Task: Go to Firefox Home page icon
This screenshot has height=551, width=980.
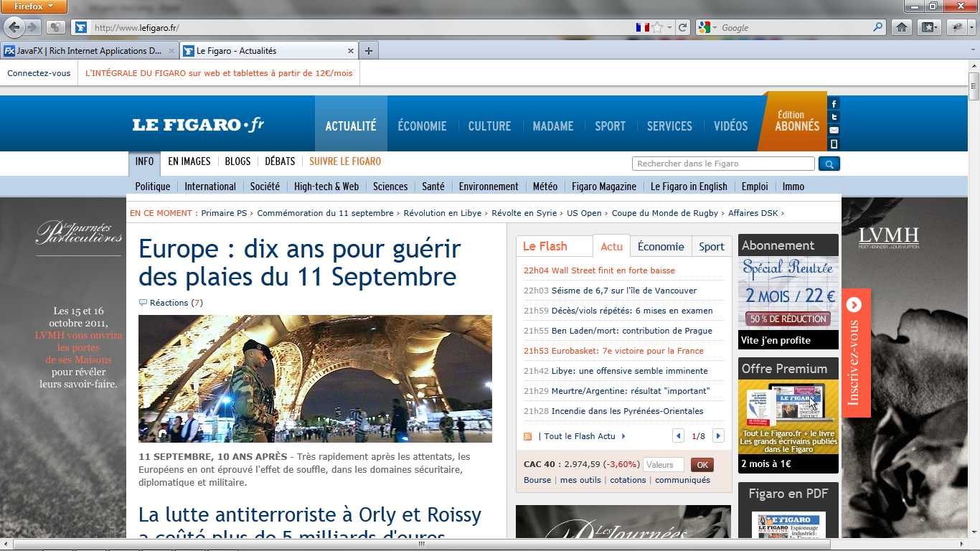Action: coord(902,27)
